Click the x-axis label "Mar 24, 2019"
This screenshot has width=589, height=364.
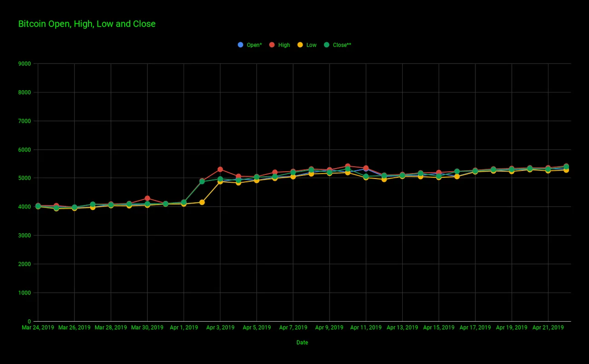pyautogui.click(x=38, y=328)
